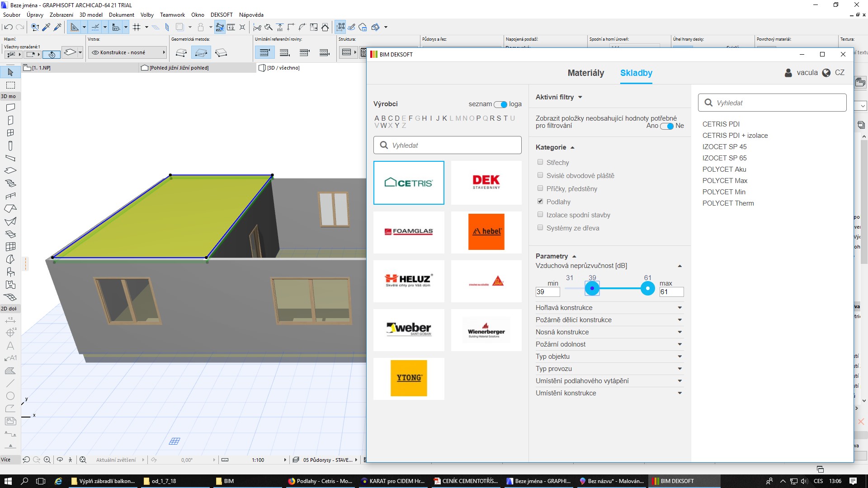Open the Konstrukce - nosné layer dropdown
This screenshot has width=868, height=488.
tap(127, 52)
